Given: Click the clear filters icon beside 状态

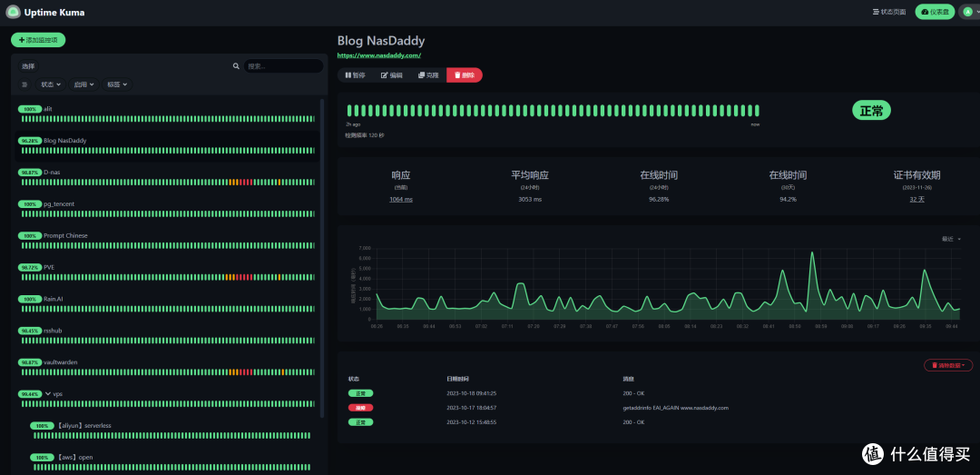Looking at the screenshot, I should [25, 84].
